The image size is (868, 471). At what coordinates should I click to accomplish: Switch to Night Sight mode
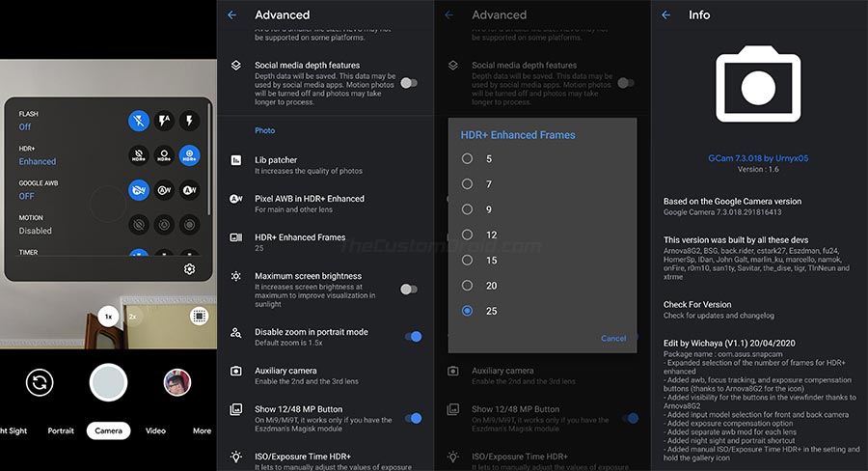click(14, 430)
